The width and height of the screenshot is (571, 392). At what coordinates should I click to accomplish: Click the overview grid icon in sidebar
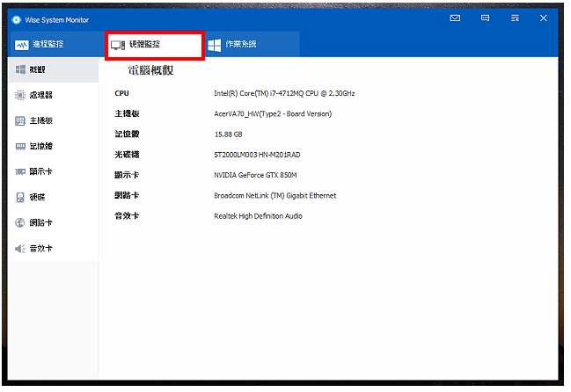coord(20,69)
